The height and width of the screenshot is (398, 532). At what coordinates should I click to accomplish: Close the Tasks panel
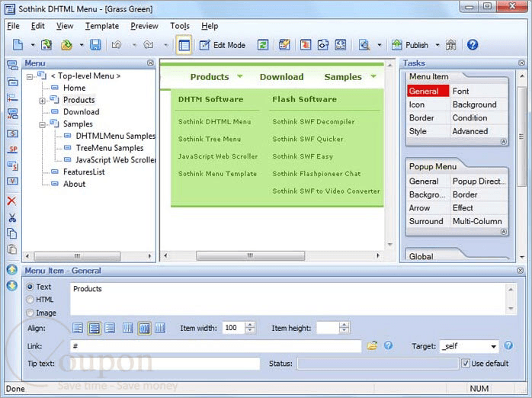[x=521, y=63]
